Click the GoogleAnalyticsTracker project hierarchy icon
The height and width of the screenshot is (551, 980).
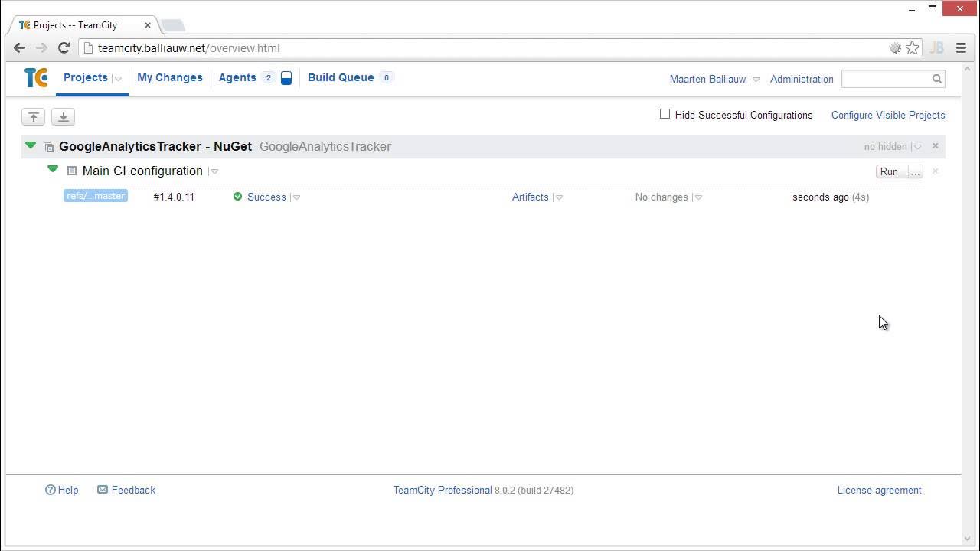pyautogui.click(x=48, y=147)
